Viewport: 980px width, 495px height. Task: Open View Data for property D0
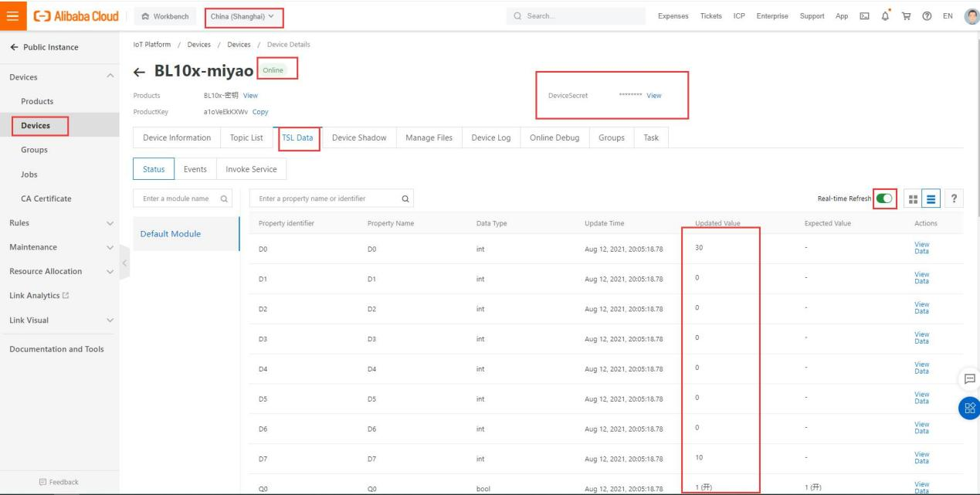(921, 248)
